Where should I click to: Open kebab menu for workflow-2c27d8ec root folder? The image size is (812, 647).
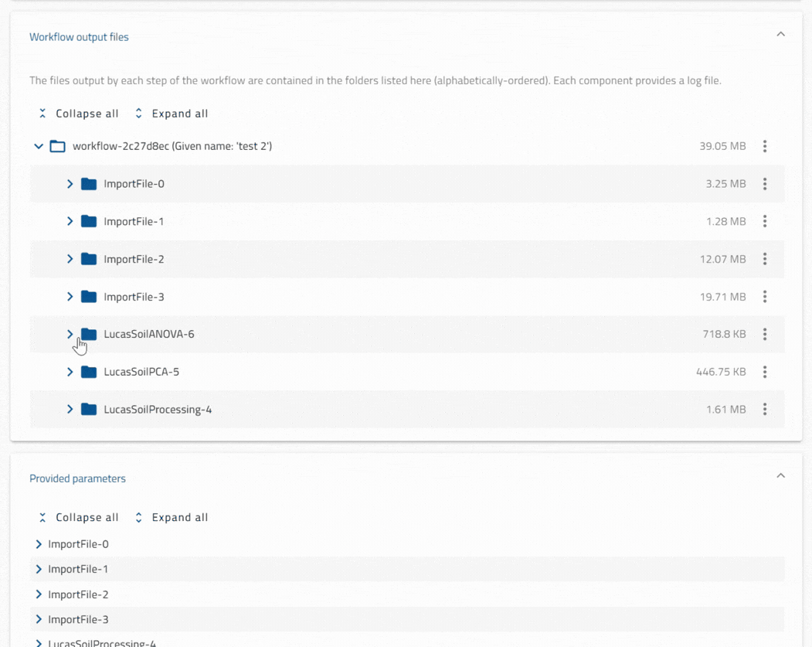(764, 146)
